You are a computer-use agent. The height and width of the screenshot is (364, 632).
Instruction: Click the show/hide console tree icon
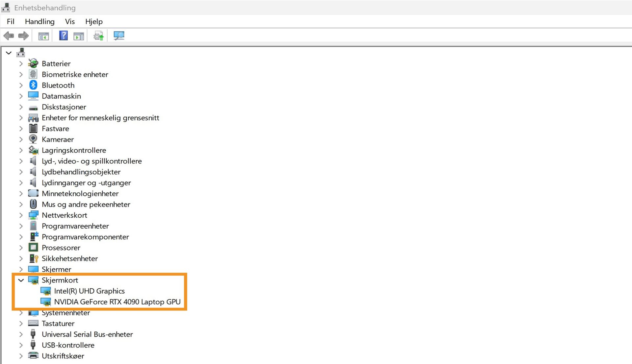click(x=43, y=36)
